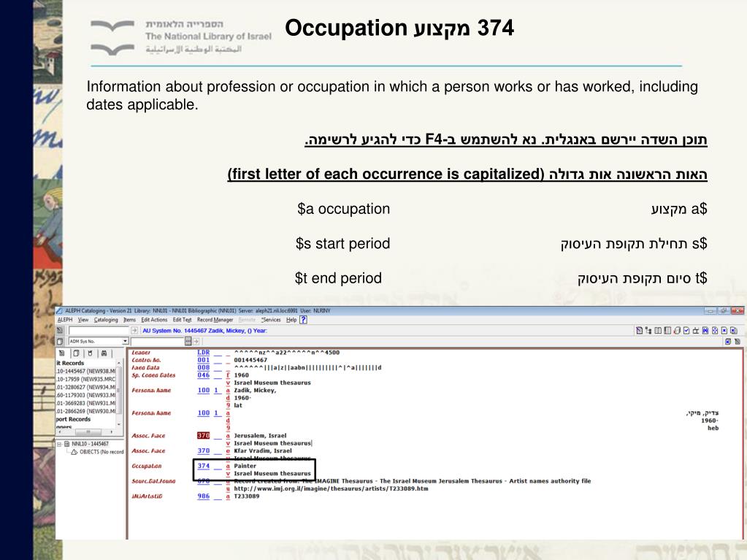Click the Jerusalem, Israel value
Viewport: 747px width, 560px height.
[260, 435]
